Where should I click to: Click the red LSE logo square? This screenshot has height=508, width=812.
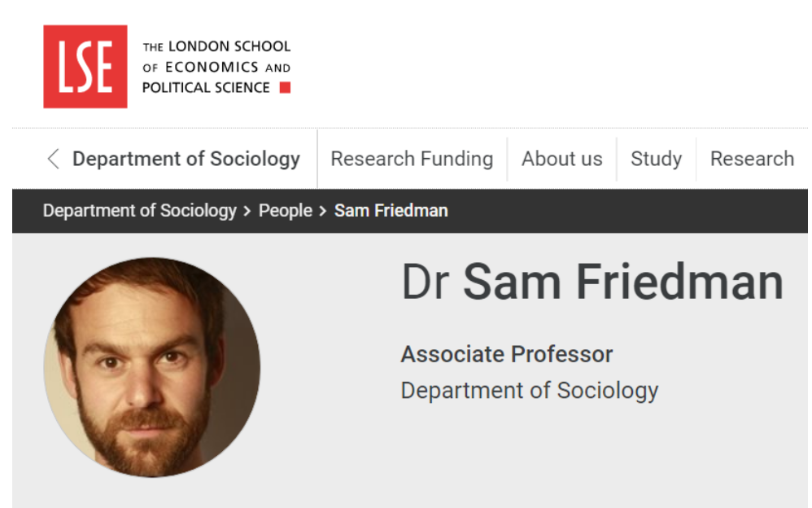click(x=85, y=67)
